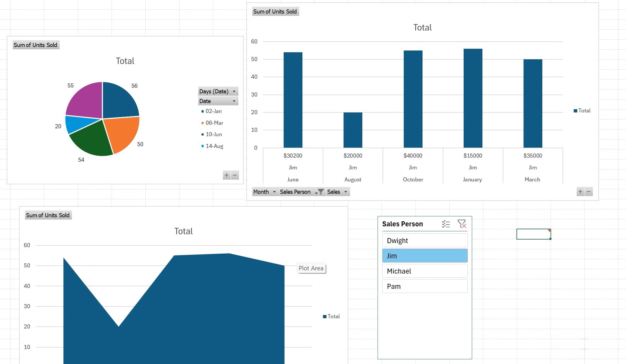Select Pam in the Sales Person slicer
This screenshot has width=626, height=364.
425,286
